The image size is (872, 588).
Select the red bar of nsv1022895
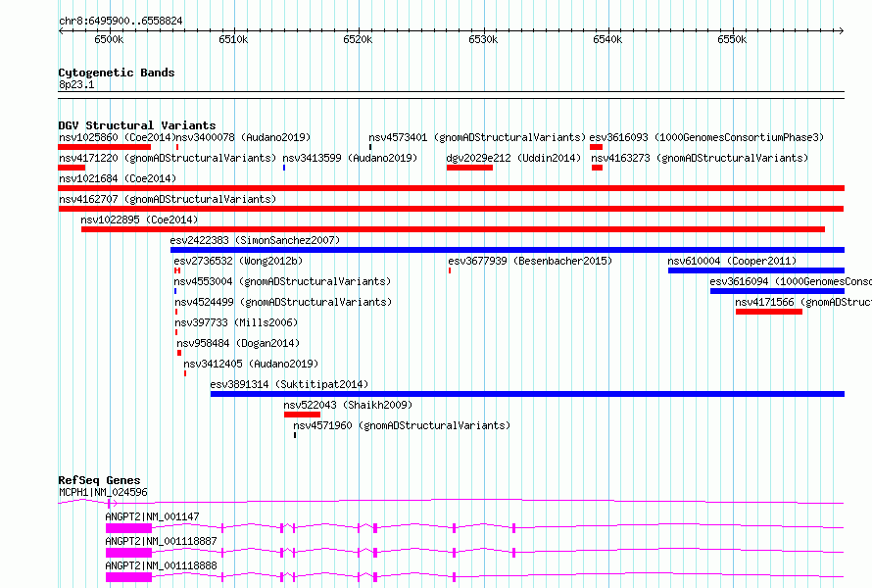(453, 229)
